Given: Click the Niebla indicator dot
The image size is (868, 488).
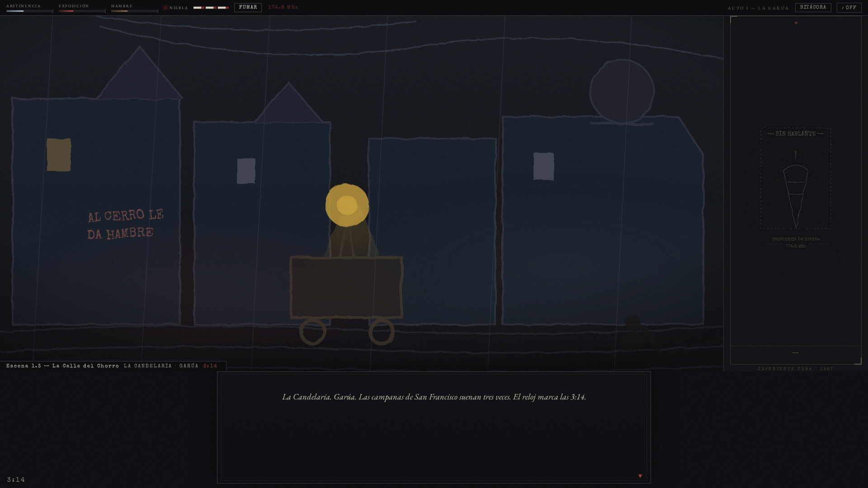Looking at the screenshot, I should [x=165, y=8].
